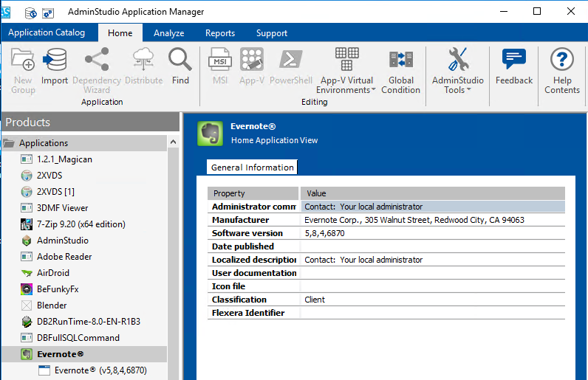
Task: Click the AdminStudio package icon in tree
Action: [27, 241]
